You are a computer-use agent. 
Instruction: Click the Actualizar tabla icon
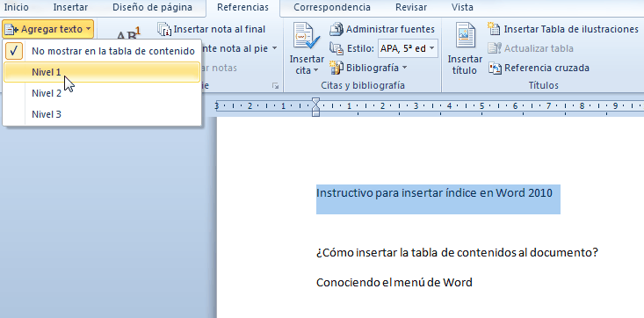pos(494,48)
